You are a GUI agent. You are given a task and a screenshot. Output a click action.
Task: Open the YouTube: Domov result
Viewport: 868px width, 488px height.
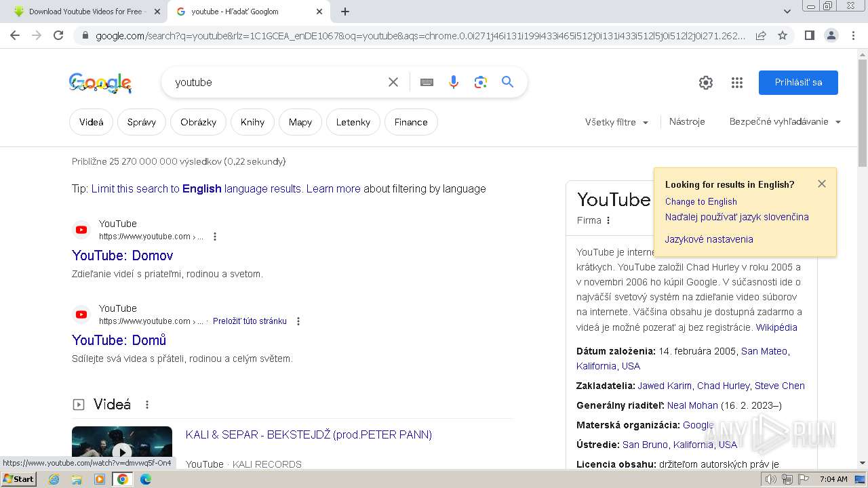pos(122,256)
